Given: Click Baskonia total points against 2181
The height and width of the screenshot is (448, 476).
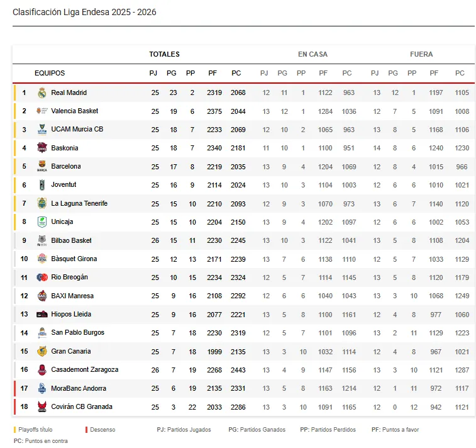Looking at the screenshot, I should (238, 148).
